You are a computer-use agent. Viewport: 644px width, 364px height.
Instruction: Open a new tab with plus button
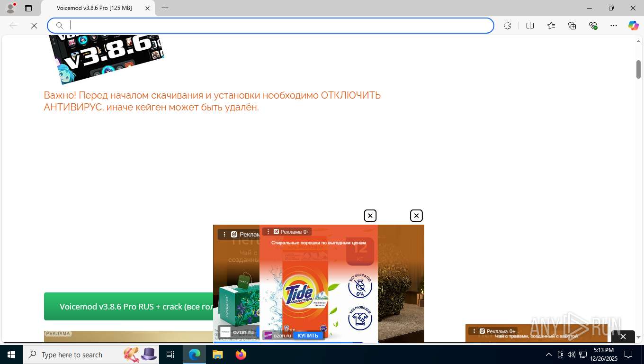165,8
